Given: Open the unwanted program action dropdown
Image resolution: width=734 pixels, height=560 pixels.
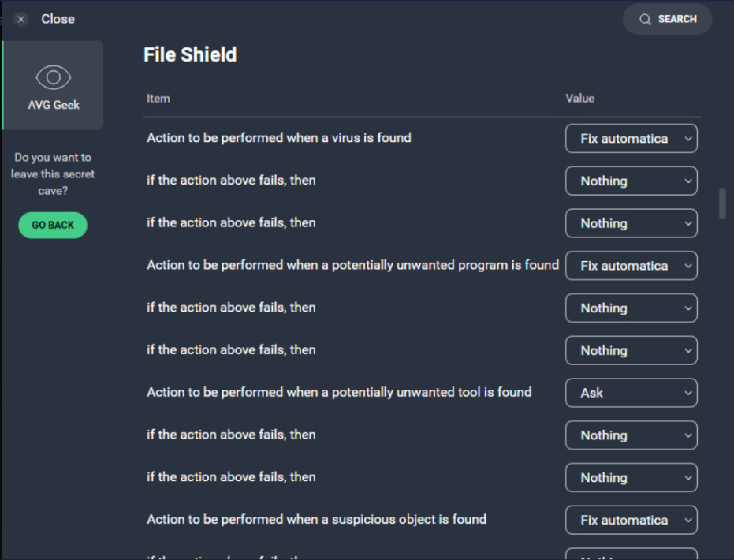Looking at the screenshot, I should click(x=631, y=265).
